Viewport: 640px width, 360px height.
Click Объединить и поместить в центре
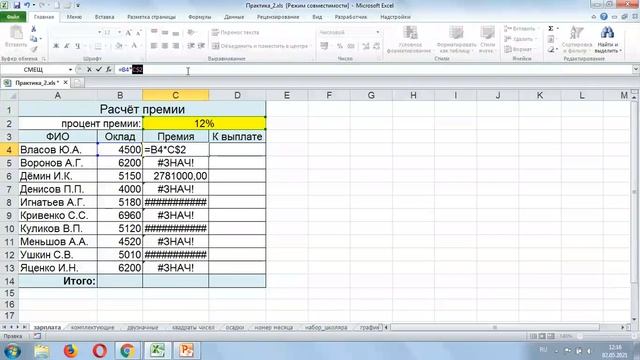click(260, 46)
